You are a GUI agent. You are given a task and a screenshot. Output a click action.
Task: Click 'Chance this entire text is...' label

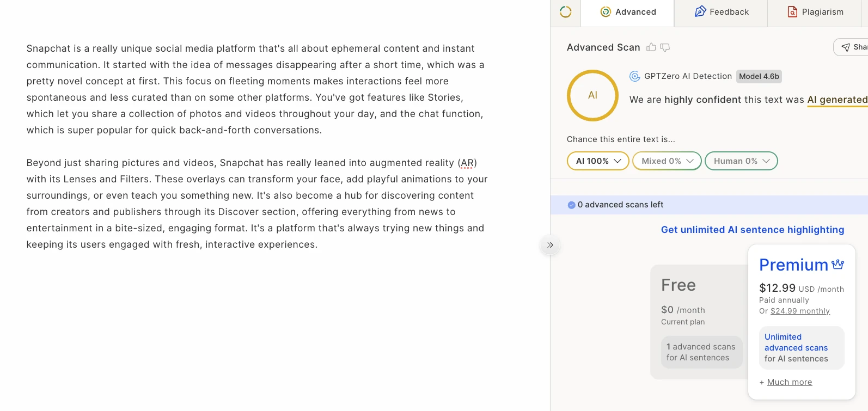(x=621, y=139)
